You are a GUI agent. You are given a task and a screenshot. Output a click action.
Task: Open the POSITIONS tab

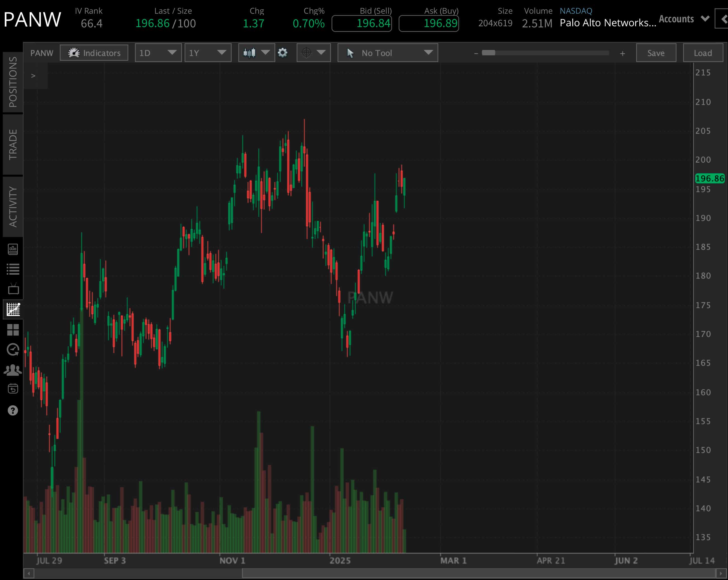[x=13, y=81]
